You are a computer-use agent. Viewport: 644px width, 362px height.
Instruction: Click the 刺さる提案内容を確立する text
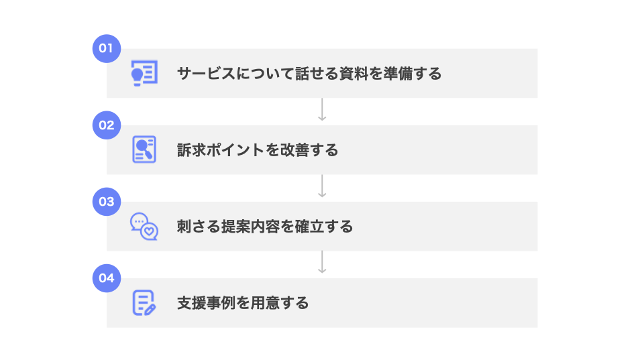265,227
